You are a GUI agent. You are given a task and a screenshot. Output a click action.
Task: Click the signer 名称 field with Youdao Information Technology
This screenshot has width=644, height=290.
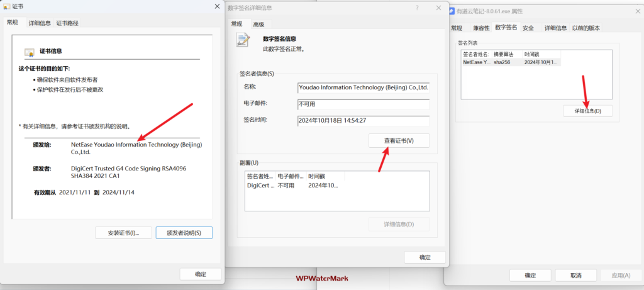364,87
